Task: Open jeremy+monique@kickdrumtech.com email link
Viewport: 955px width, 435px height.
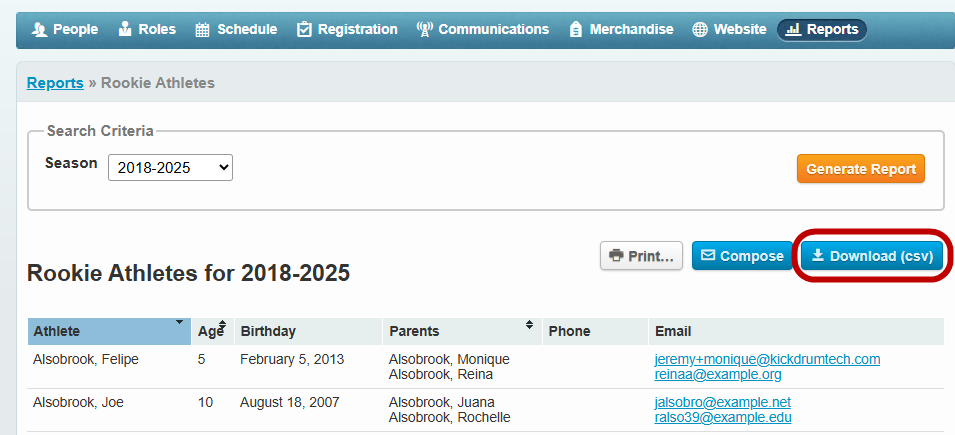Action: pos(767,359)
